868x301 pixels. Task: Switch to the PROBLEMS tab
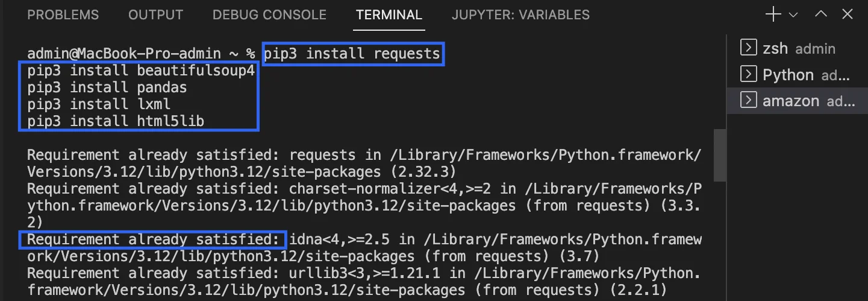(63, 15)
